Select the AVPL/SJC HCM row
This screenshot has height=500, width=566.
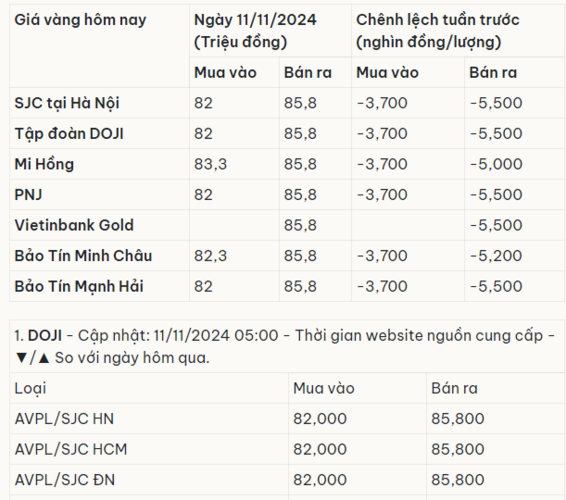(x=287, y=449)
